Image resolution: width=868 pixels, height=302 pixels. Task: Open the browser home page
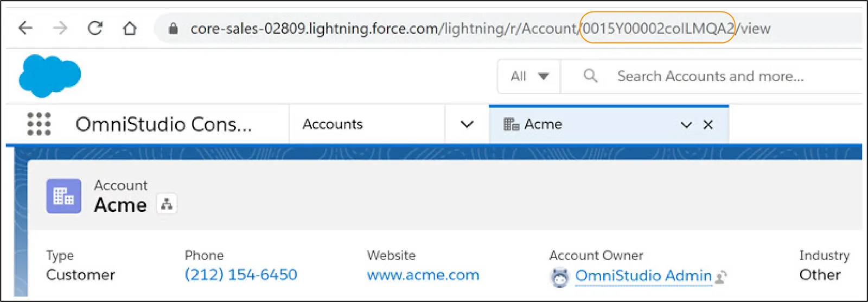130,28
